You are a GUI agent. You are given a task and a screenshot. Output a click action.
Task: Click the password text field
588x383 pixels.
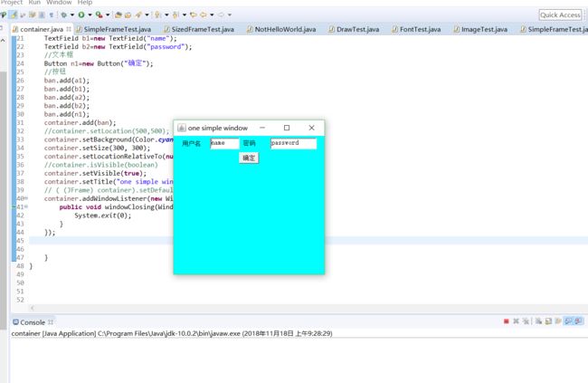click(x=293, y=143)
